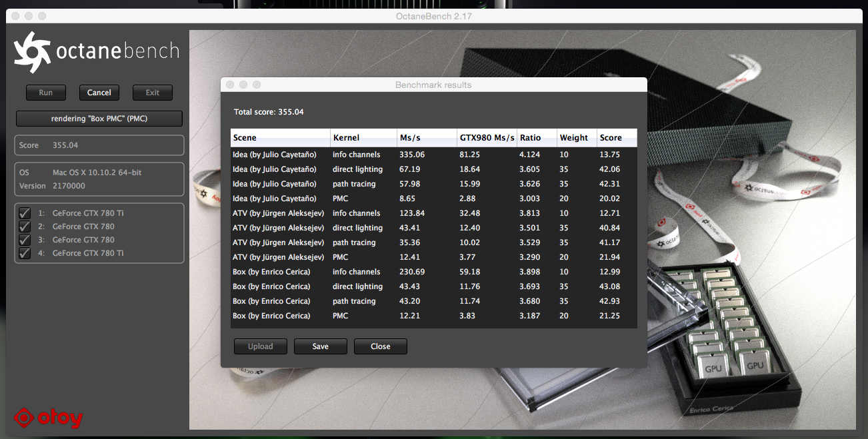Select the Idea direct lighting row
This screenshot has height=439, width=868.
tap(434, 169)
